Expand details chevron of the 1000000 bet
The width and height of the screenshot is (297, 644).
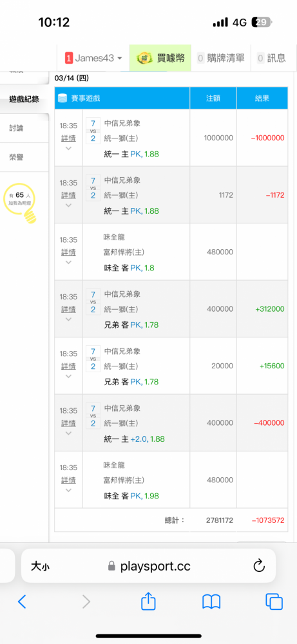click(68, 148)
